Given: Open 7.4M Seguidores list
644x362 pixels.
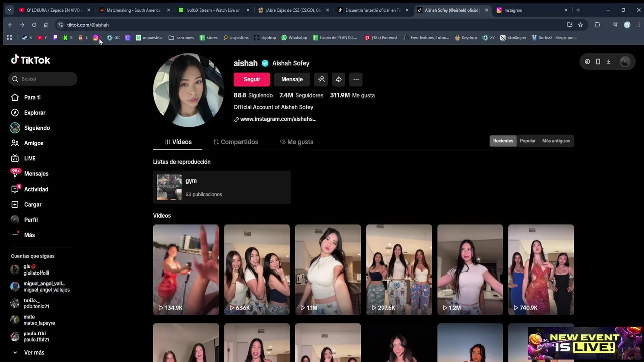Looking at the screenshot, I should tap(301, 95).
